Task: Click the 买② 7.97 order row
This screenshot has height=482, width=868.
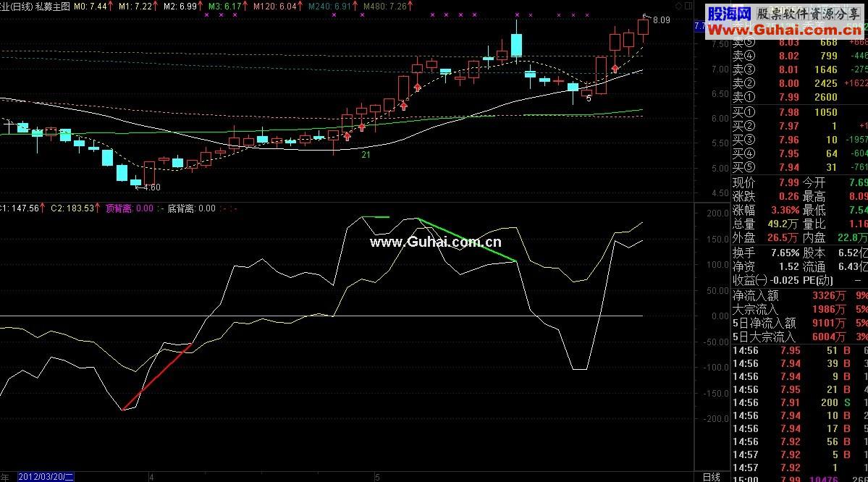Action: point(799,126)
